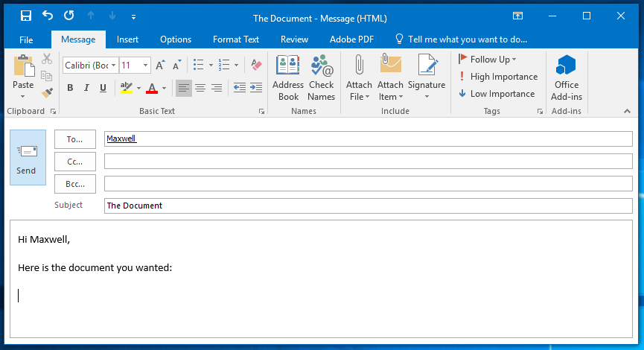This screenshot has width=644, height=350.
Task: Send the email
Action: click(x=28, y=158)
